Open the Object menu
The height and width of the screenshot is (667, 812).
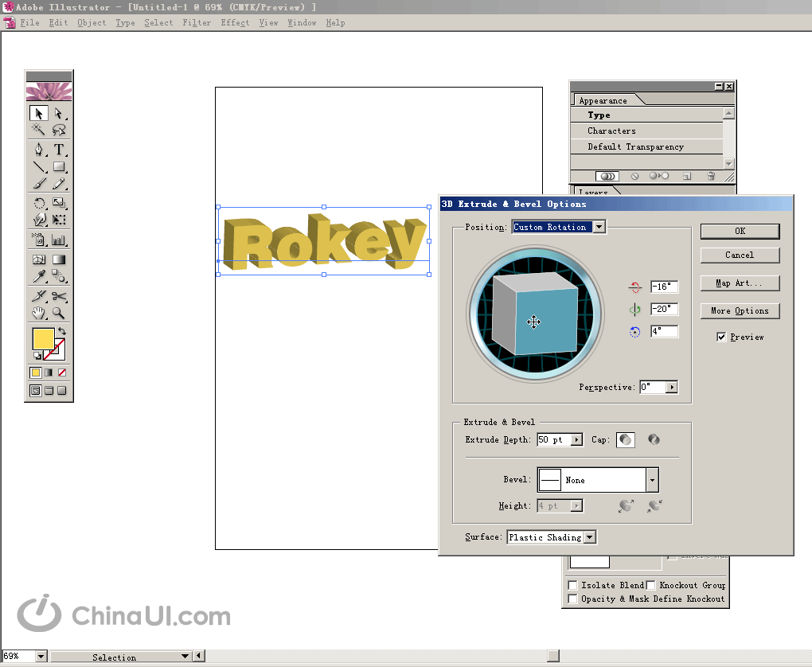coord(92,23)
